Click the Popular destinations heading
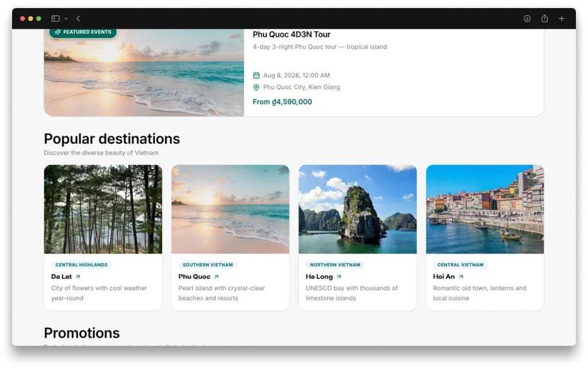This screenshot has width=588, height=368. (112, 139)
